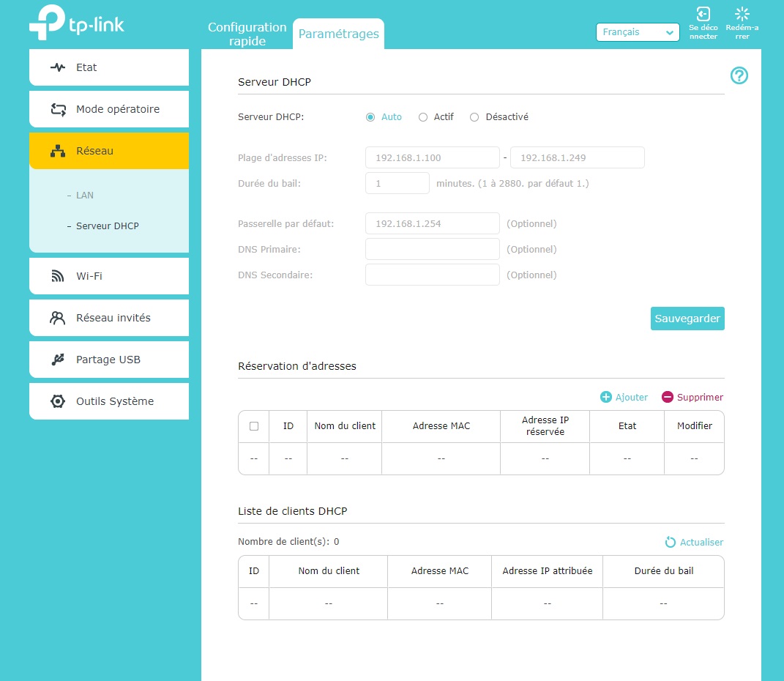Click the help question mark icon

click(739, 75)
